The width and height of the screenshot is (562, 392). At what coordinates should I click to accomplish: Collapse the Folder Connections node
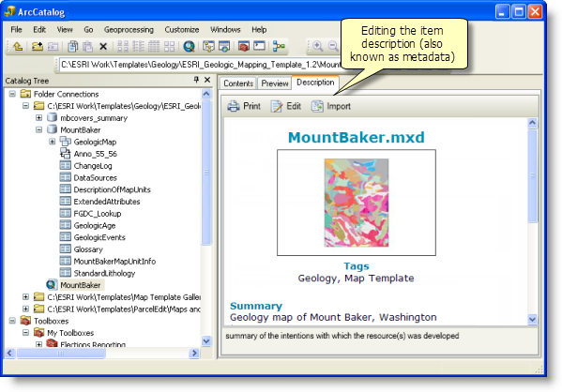[x=12, y=94]
